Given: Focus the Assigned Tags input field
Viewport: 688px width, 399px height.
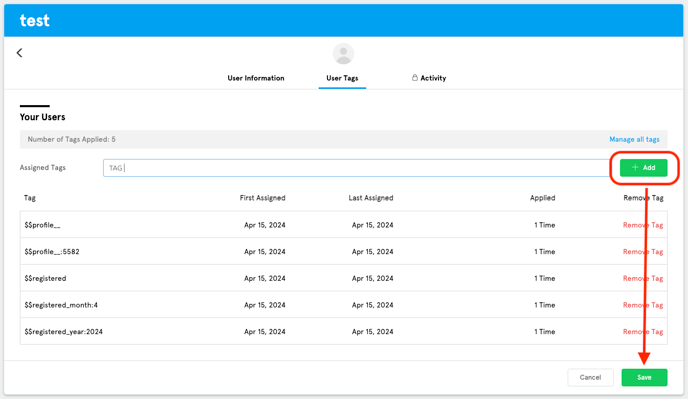Looking at the screenshot, I should point(356,168).
